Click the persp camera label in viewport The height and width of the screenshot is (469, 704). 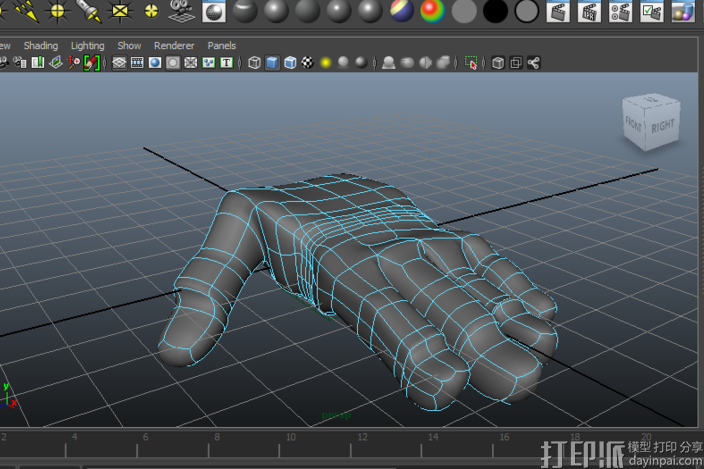(336, 416)
